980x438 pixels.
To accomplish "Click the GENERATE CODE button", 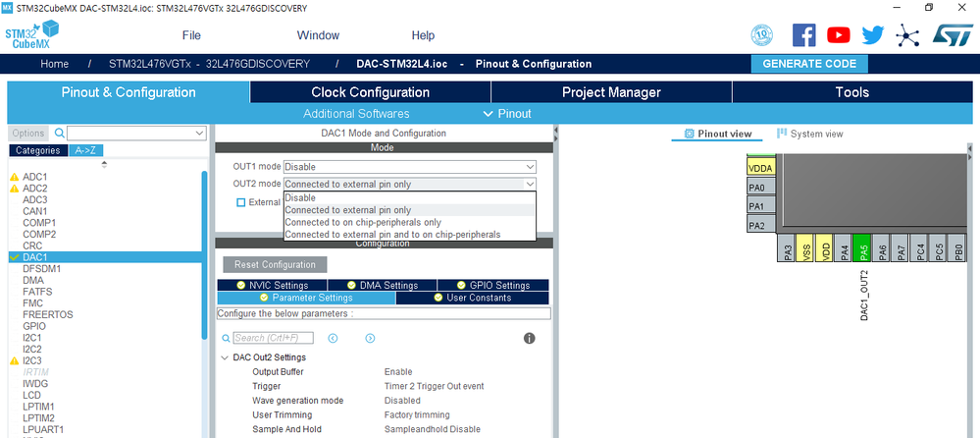I will [x=809, y=64].
